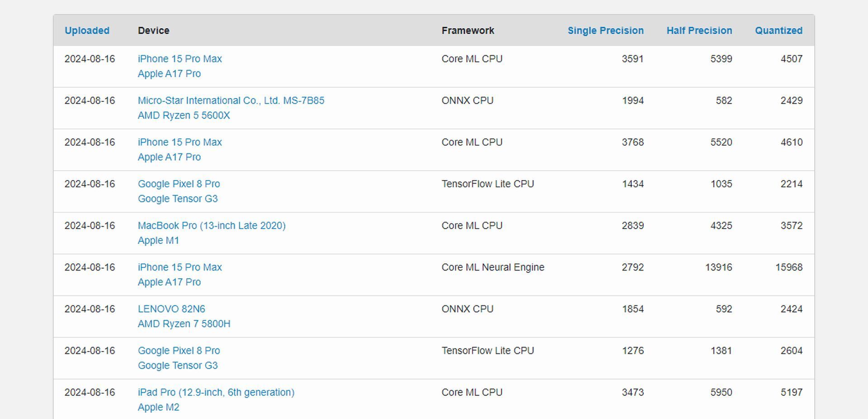Click single precision score 2792
Viewport: 868px width, 419px height.
tap(632, 267)
